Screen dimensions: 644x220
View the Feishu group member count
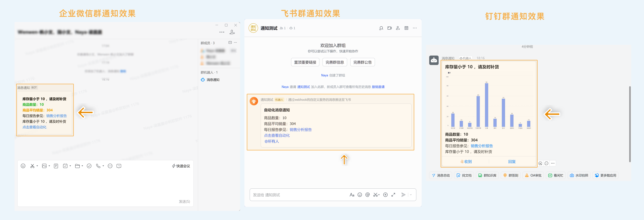point(283,28)
